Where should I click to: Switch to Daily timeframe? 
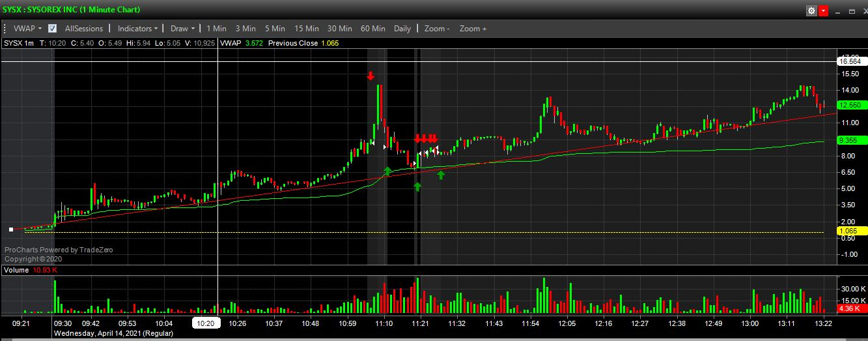[x=402, y=29]
